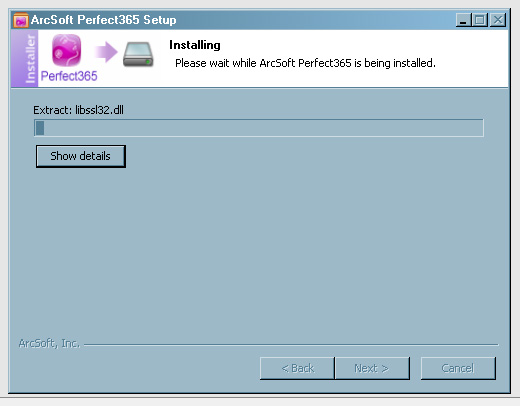Viewport: 520px width, 406px height.
Task: Click the purple Perfect365 logo text
Action: 69,76
